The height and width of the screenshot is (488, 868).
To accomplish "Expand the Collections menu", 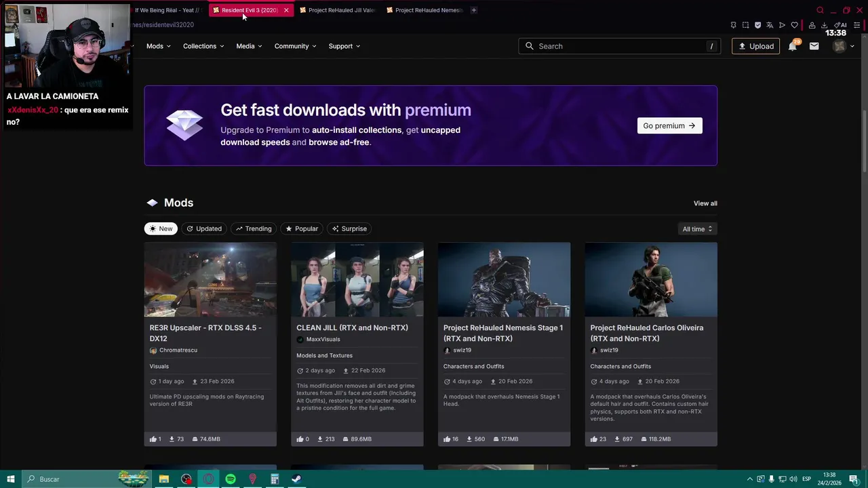I will [203, 46].
